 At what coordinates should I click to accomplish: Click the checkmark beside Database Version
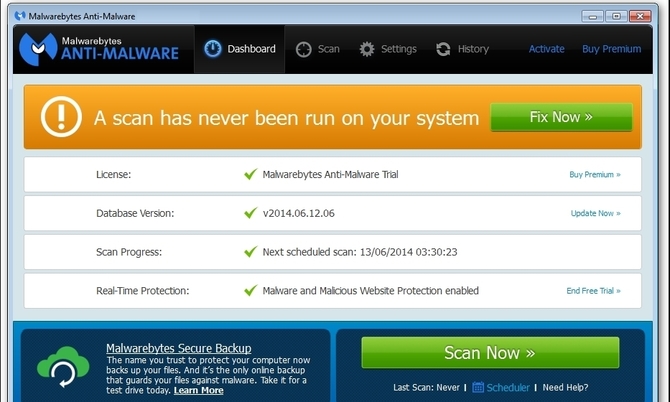pos(250,213)
